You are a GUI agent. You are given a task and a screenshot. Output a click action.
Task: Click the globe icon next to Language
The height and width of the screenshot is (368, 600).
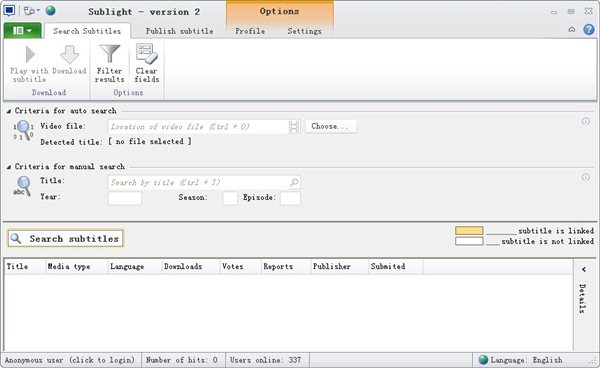click(483, 360)
